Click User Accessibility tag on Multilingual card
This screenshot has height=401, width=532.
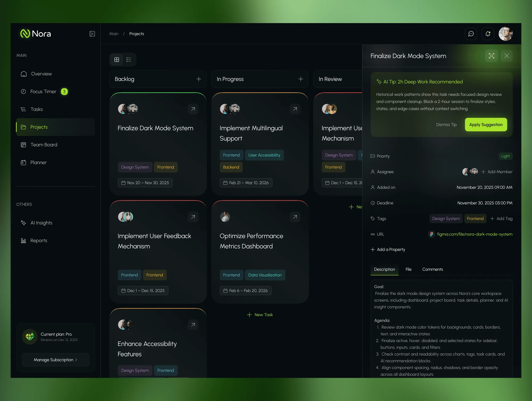click(264, 155)
